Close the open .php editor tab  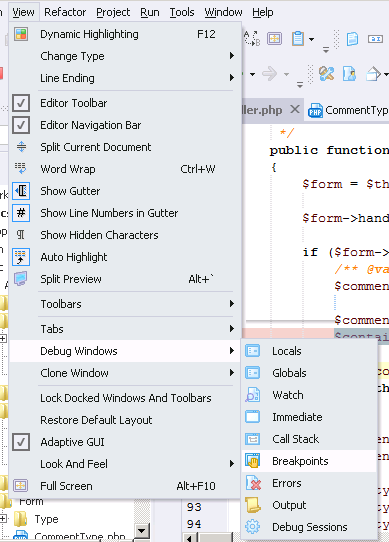pyautogui.click(x=295, y=110)
